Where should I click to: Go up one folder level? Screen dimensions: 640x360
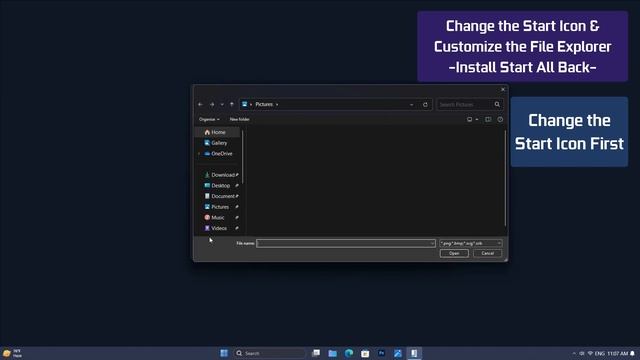[232, 104]
